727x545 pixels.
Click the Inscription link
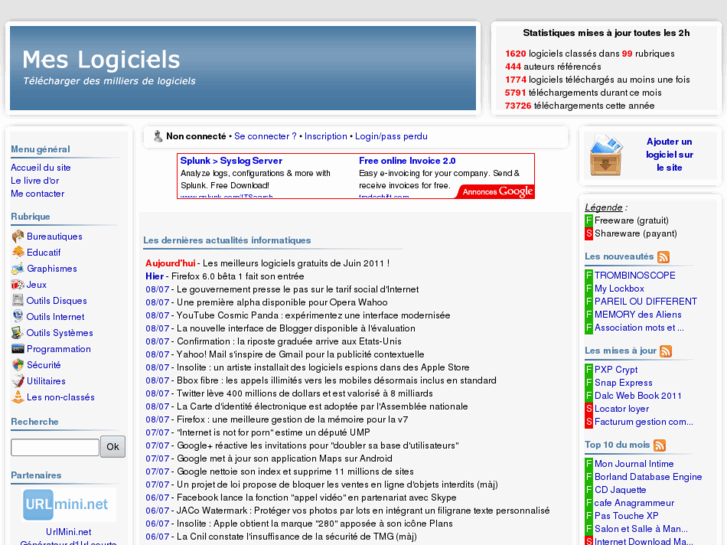point(325,136)
